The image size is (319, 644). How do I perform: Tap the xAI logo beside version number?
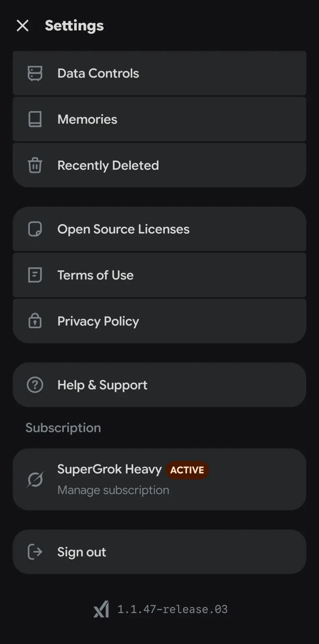[x=101, y=609]
